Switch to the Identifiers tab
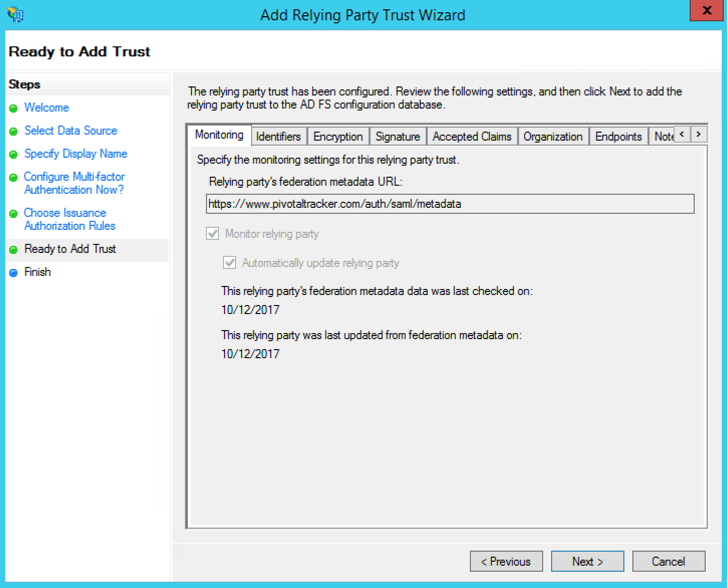The height and width of the screenshot is (588, 728). pos(278,136)
